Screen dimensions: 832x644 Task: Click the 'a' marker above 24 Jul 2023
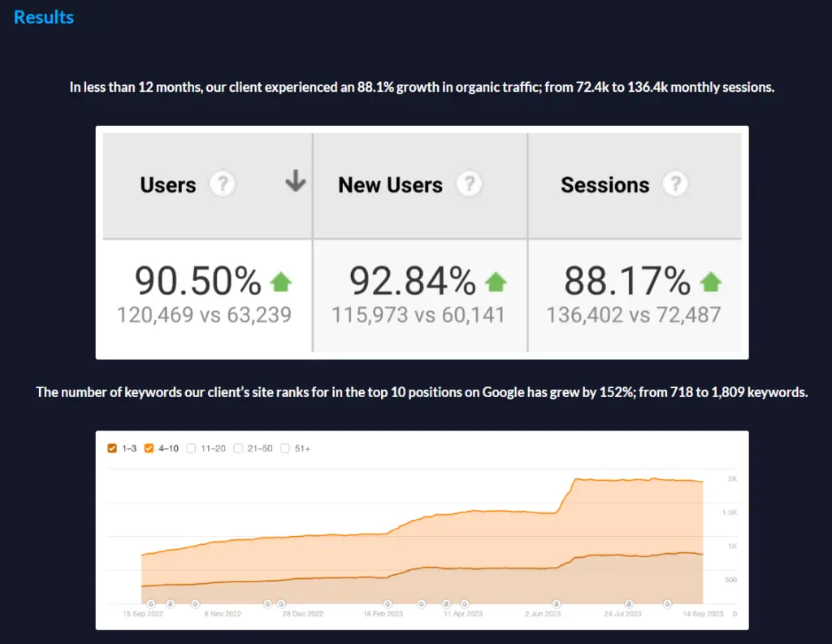[629, 603]
